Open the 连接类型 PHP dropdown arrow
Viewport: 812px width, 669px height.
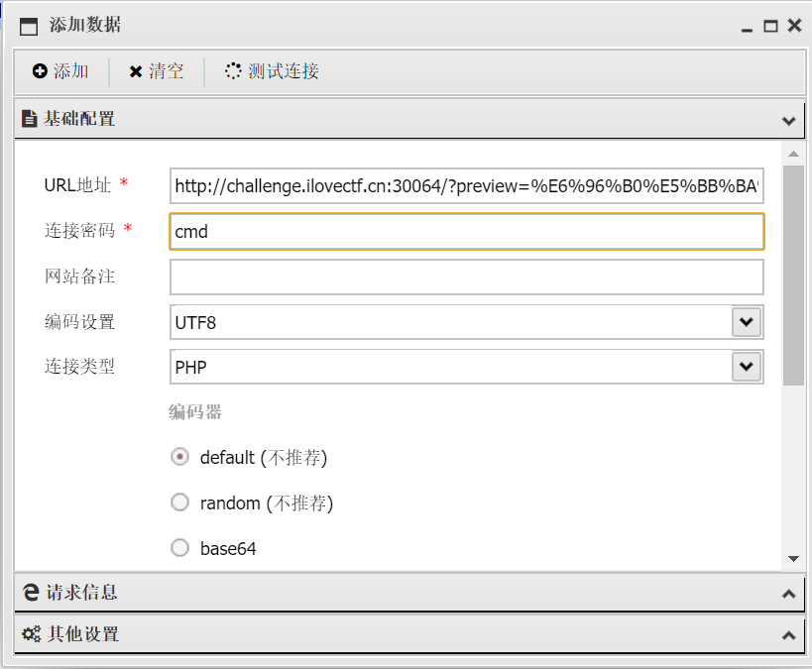(747, 367)
